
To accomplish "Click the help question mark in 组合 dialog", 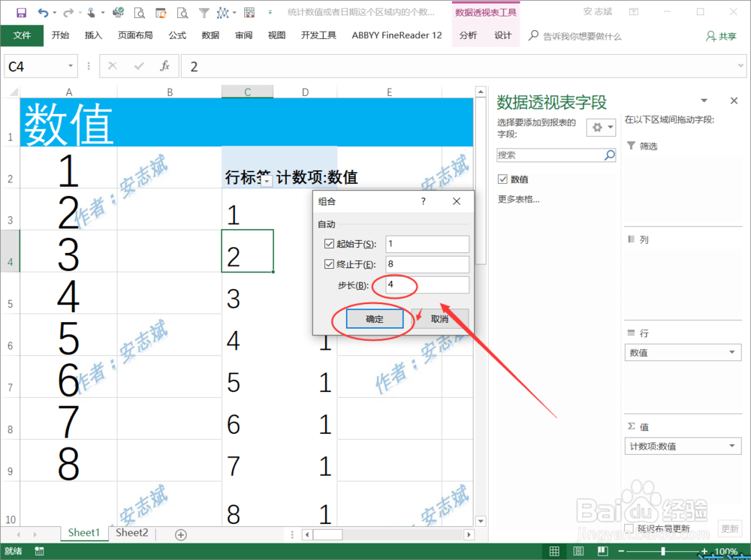I will point(423,201).
